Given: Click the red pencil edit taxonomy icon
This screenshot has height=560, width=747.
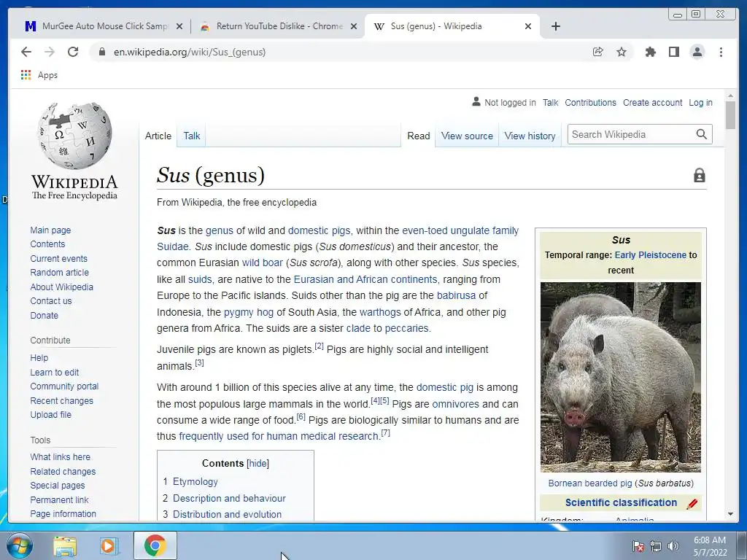Looking at the screenshot, I should click(692, 503).
